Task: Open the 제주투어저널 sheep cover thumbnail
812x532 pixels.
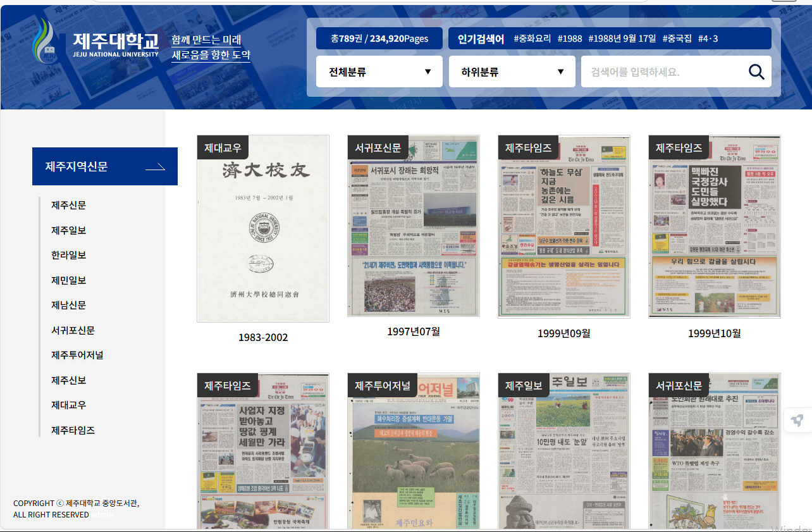Action: [x=414, y=450]
